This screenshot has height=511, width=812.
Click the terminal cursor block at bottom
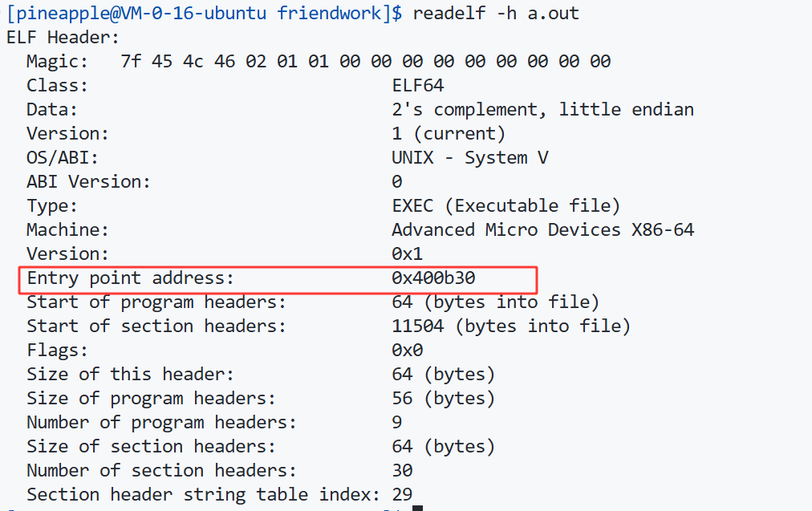tap(418, 509)
